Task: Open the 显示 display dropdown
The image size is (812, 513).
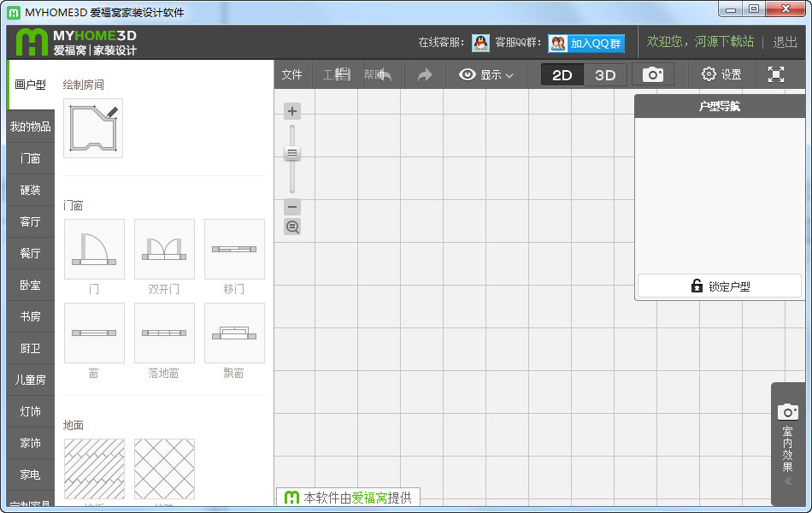Action: point(485,74)
